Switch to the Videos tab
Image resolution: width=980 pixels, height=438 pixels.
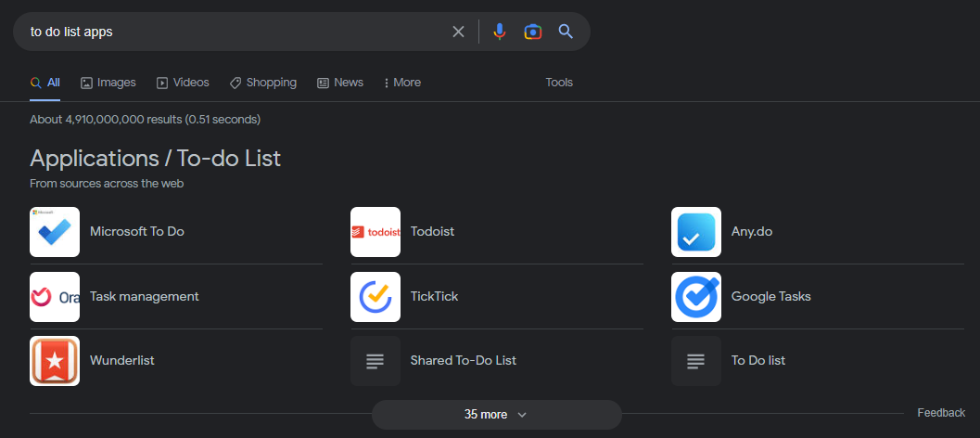183,83
